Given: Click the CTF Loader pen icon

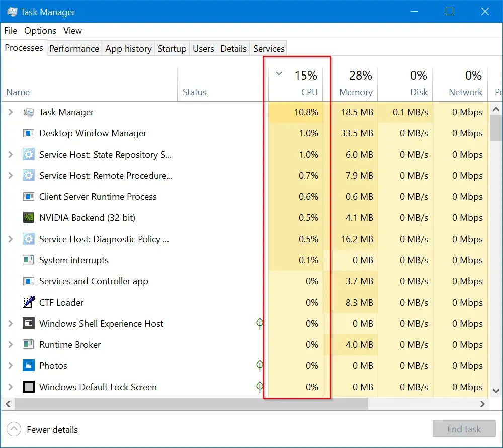Looking at the screenshot, I should click(x=29, y=303).
